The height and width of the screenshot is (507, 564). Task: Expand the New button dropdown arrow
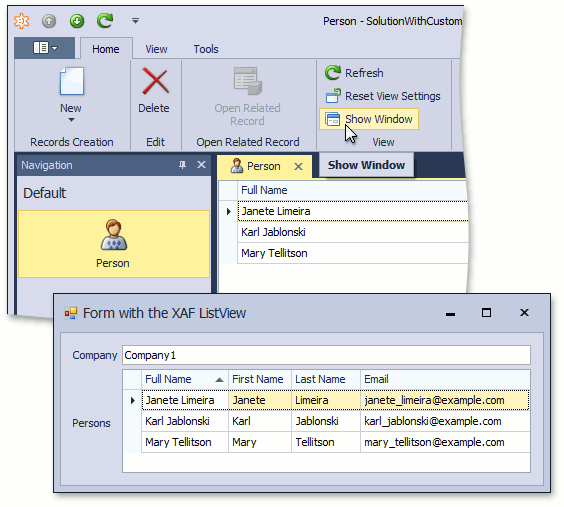71,120
